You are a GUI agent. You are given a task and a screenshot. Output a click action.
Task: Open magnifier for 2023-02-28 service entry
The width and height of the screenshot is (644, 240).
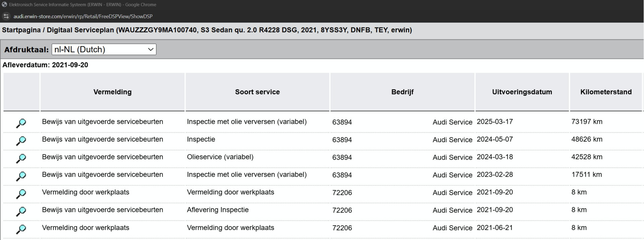[x=21, y=176]
